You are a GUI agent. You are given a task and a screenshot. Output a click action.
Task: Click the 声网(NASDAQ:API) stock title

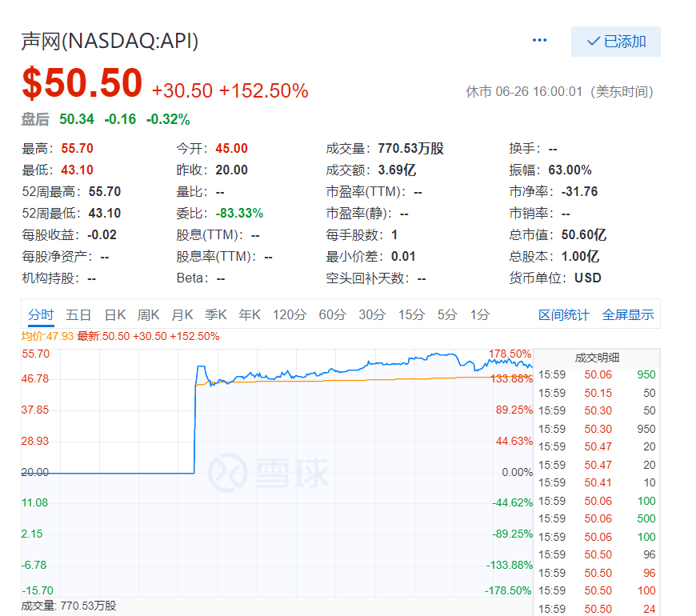110,42
